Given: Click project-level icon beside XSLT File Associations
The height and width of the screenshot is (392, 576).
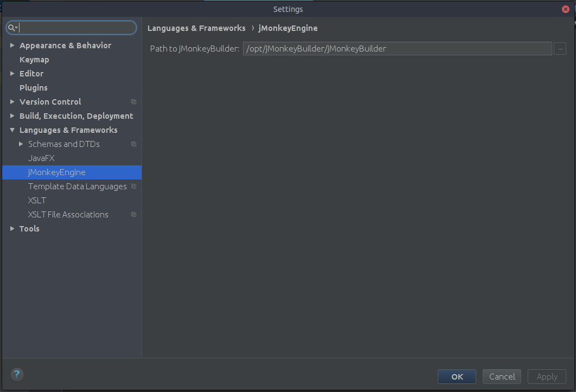Looking at the screenshot, I should [x=134, y=215].
